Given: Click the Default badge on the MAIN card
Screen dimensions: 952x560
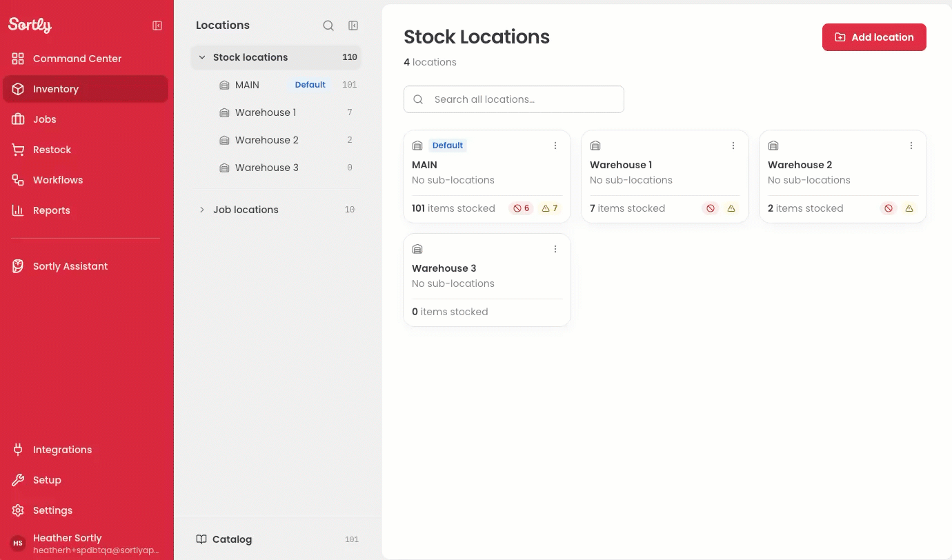Looking at the screenshot, I should point(448,146).
